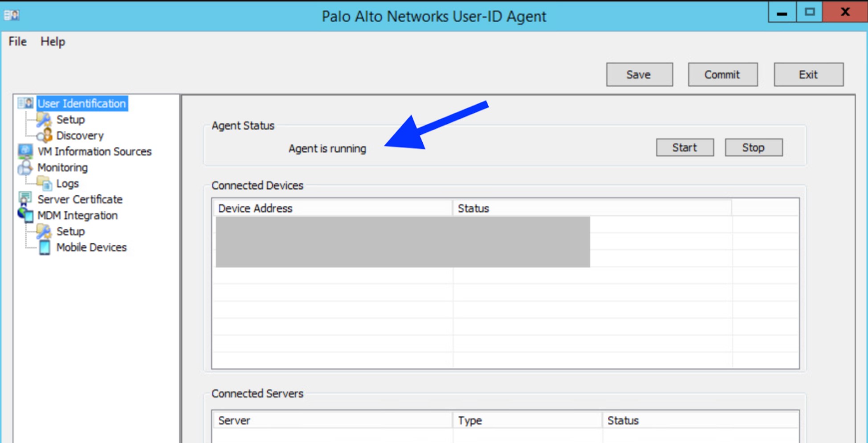Minimize the User-ID Agent window
Viewport: 868px width, 443px height.
(x=782, y=12)
